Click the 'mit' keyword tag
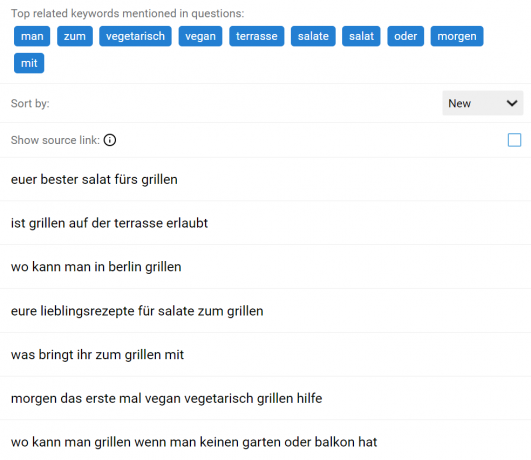 point(29,63)
